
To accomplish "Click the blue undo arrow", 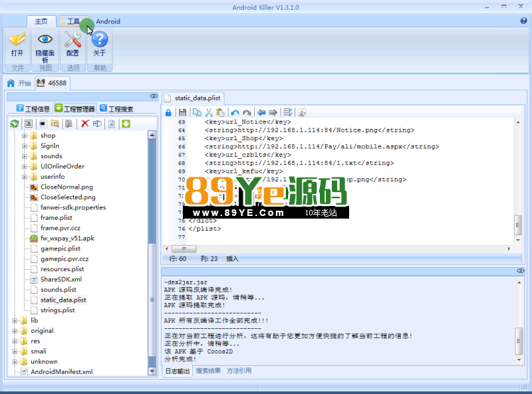I will [235, 112].
